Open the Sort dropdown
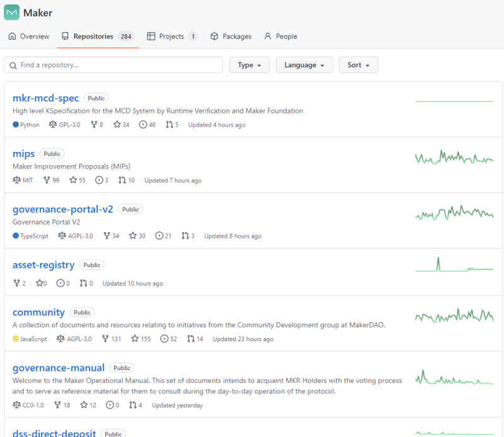Screen dimensions: 504x437 point(358,65)
